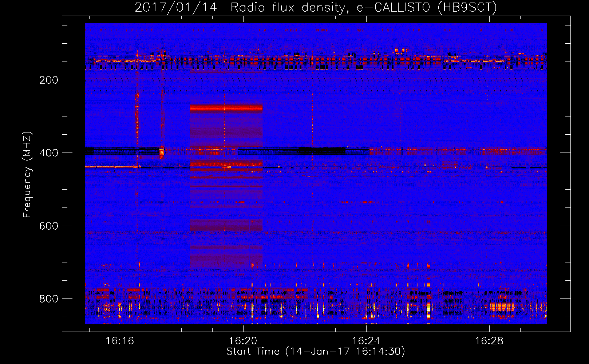The width and height of the screenshot is (589, 364).
Task: Click the bright yellow burst near 16:28 below 800 MHz
Action: pyautogui.click(x=502, y=307)
